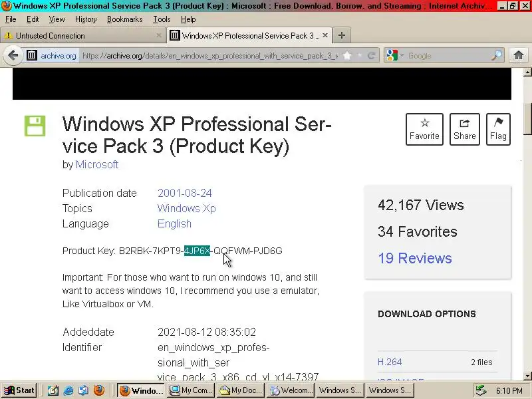
Task: Click the 34 Favorites text
Action: (x=418, y=231)
